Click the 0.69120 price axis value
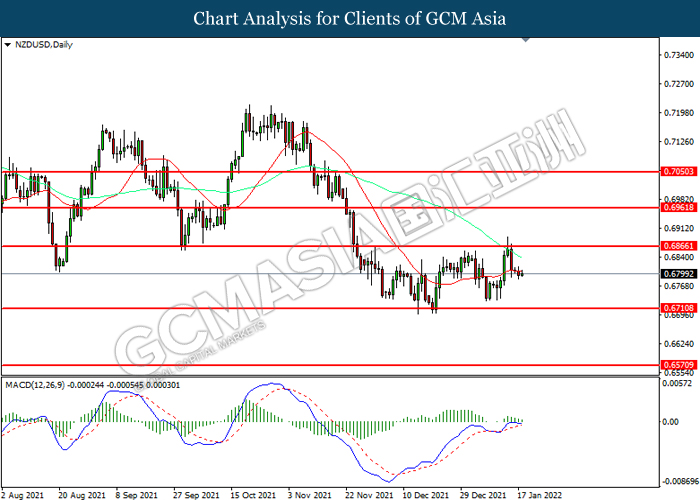Viewport: 700px width, 500px height. click(679, 229)
